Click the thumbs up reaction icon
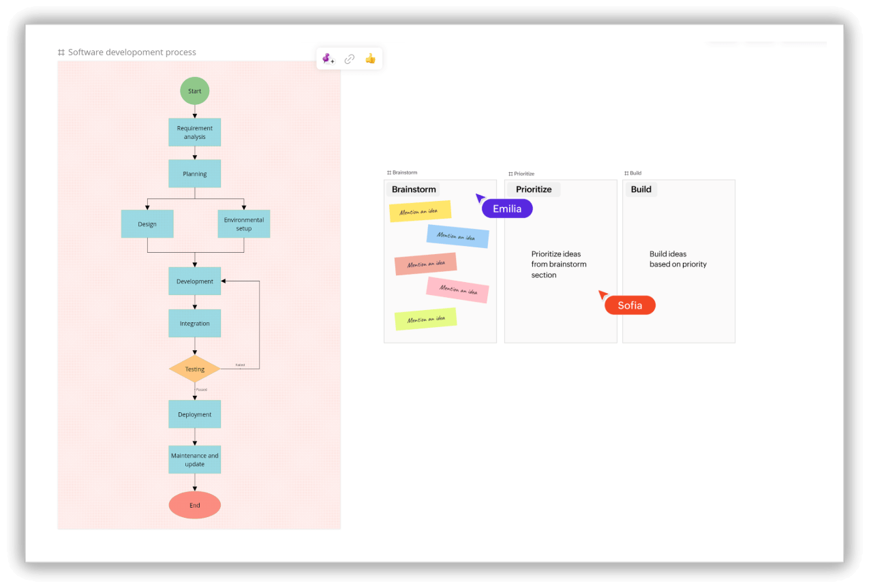 370,59
